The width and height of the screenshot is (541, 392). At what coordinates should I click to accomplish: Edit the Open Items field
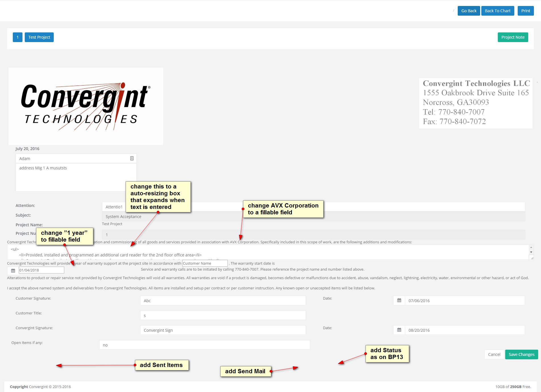point(205,345)
